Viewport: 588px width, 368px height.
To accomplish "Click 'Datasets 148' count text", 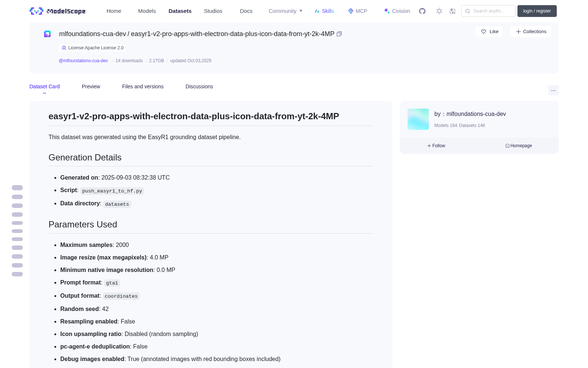I will click(x=472, y=125).
